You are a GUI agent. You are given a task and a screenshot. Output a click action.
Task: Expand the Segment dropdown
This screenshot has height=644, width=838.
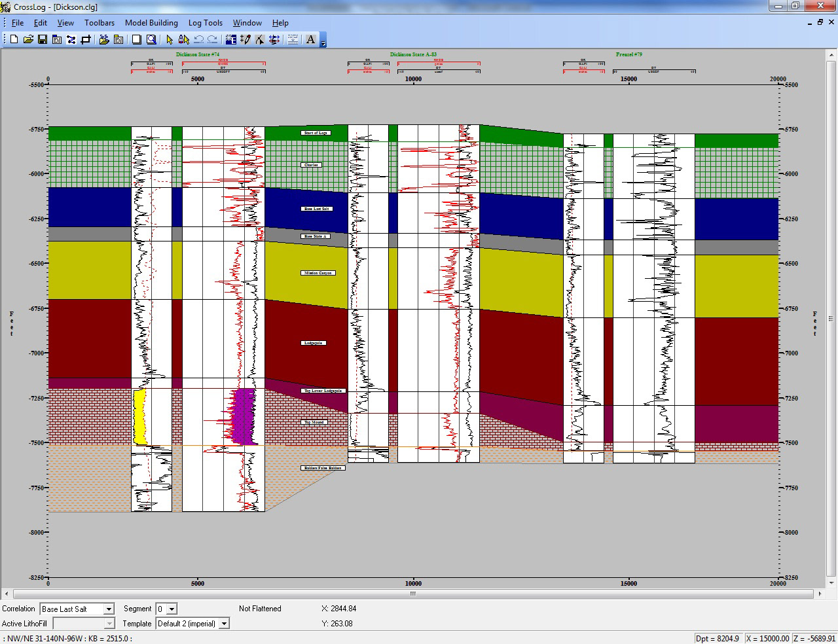click(172, 609)
